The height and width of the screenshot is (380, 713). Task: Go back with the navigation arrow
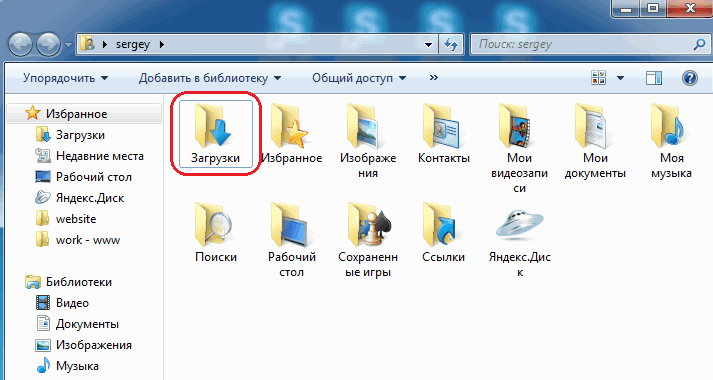click(x=20, y=45)
